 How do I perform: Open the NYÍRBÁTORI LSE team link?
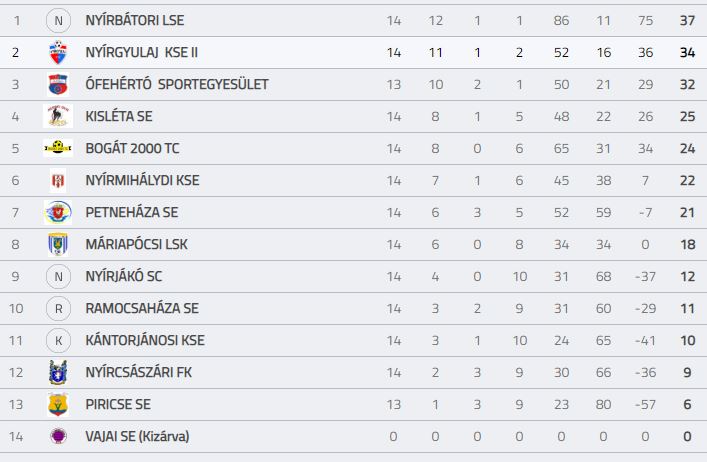[x=135, y=20]
